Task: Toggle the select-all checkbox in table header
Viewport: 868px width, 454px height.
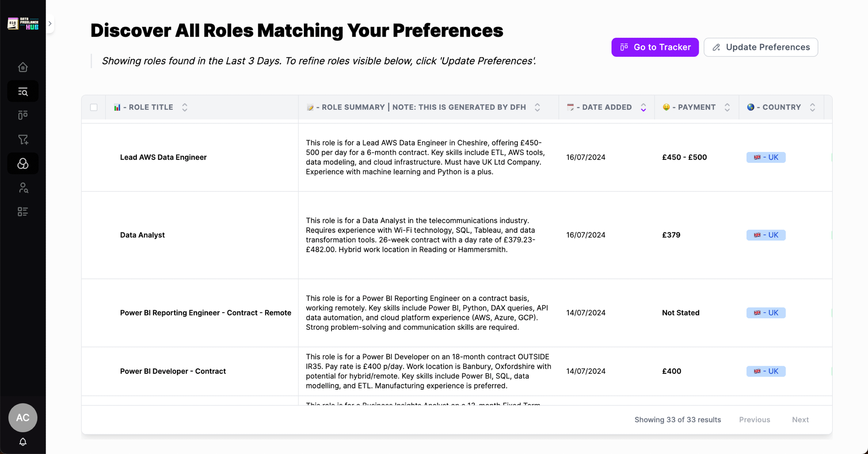Action: 93,107
